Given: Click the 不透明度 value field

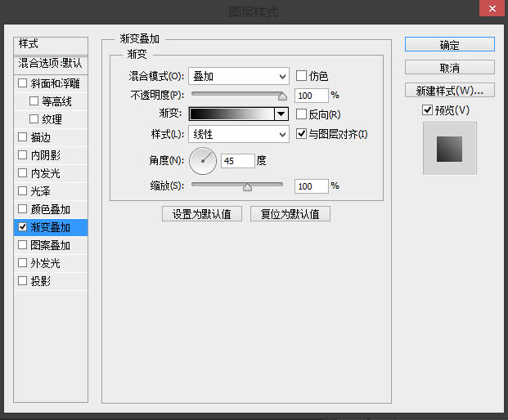Looking at the screenshot, I should coord(312,96).
